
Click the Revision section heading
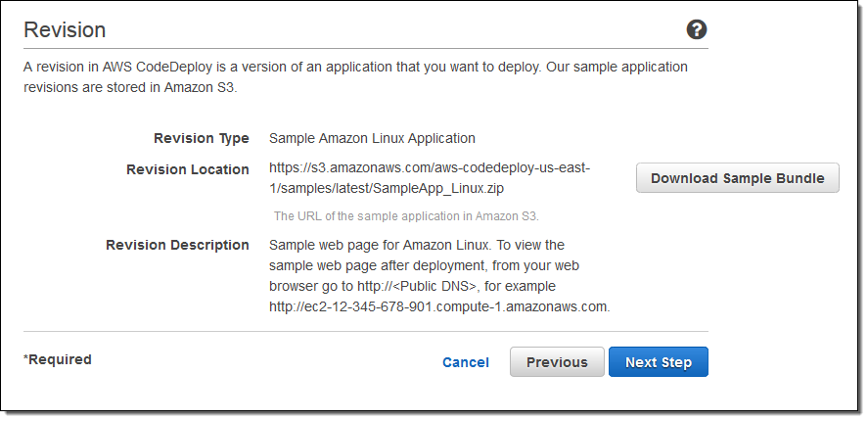pos(65,29)
